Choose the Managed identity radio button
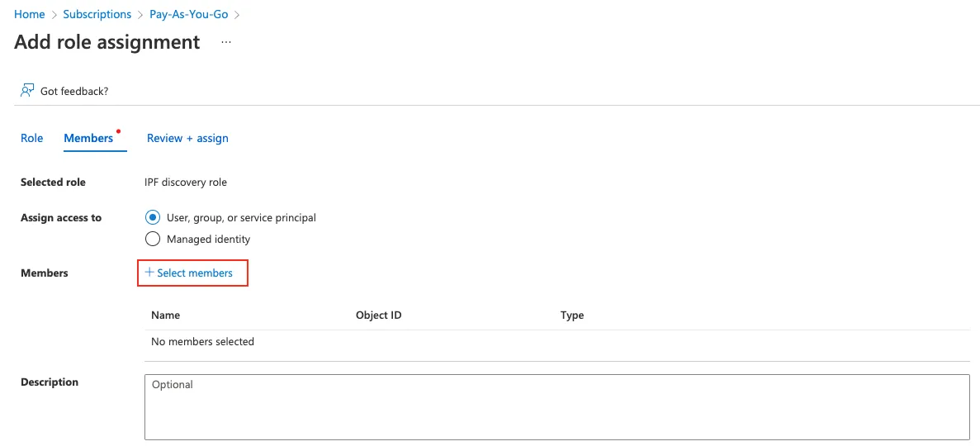Image resolution: width=980 pixels, height=446 pixels. click(x=152, y=240)
